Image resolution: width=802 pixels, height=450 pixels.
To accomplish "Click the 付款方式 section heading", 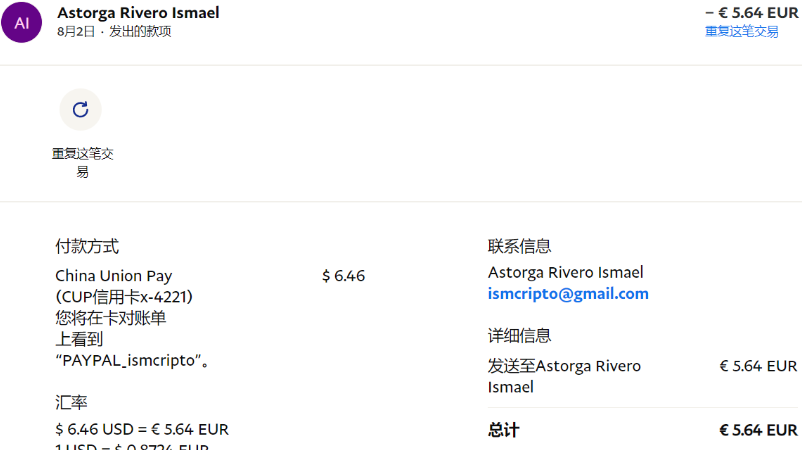I will click(x=87, y=246).
